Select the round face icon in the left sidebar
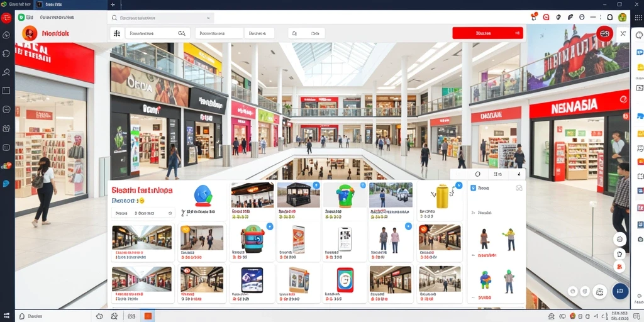This screenshot has width=644, height=322. [x=6, y=109]
